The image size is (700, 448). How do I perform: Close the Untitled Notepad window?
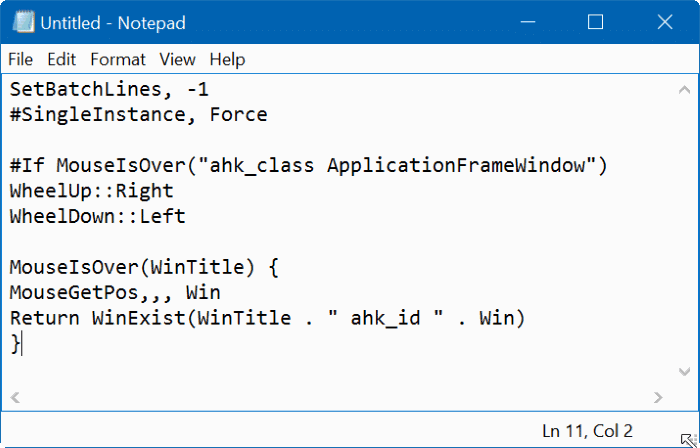coord(665,21)
